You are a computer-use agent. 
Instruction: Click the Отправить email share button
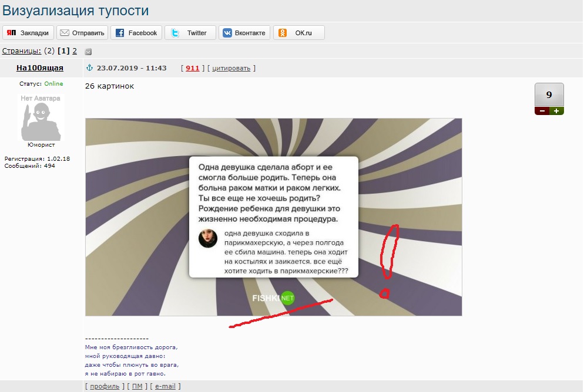pos(82,33)
